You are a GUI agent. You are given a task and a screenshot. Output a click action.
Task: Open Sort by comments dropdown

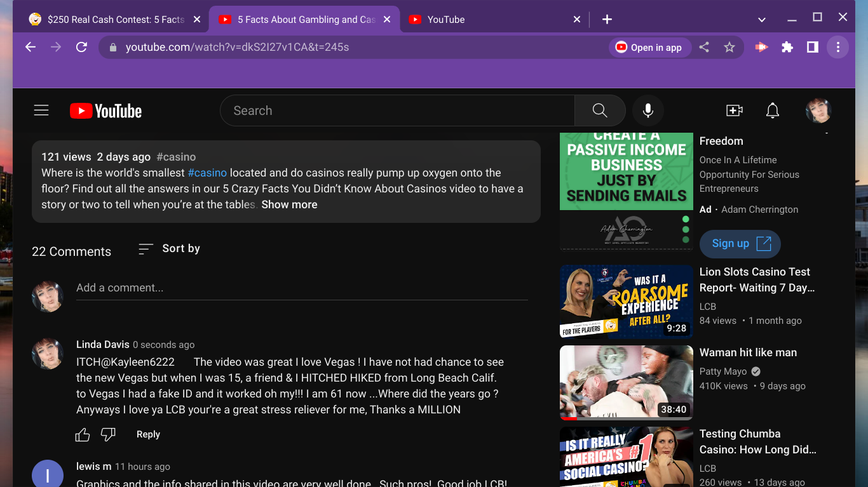(169, 249)
